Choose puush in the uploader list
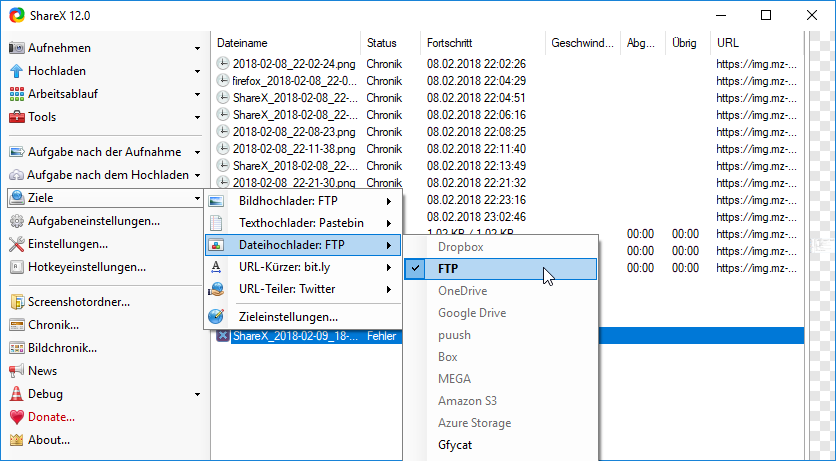This screenshot has width=836, height=461. pyautogui.click(x=454, y=335)
